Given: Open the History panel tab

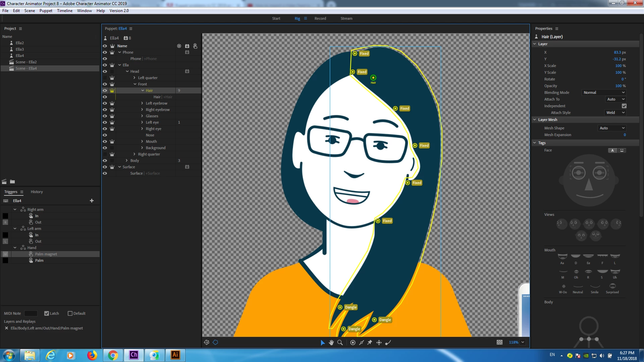Looking at the screenshot, I should coord(37,192).
